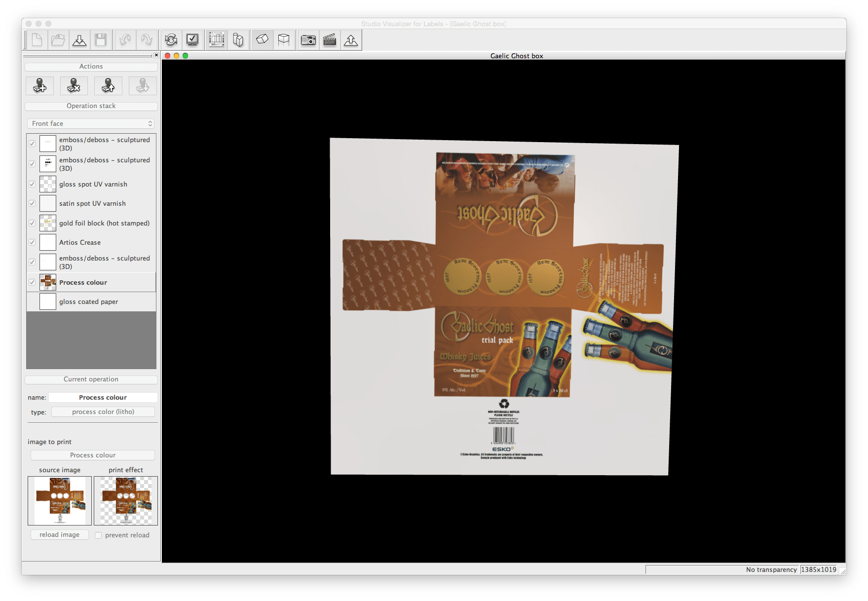Toggle checkbox for first emboss/deboss sculptured row
The image size is (868, 601).
pyautogui.click(x=32, y=144)
